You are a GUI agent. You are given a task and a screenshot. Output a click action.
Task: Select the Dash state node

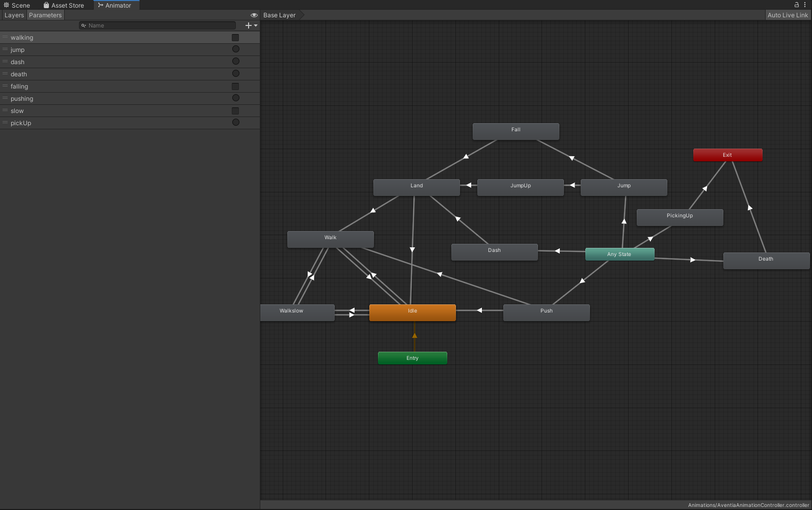[x=495, y=252]
